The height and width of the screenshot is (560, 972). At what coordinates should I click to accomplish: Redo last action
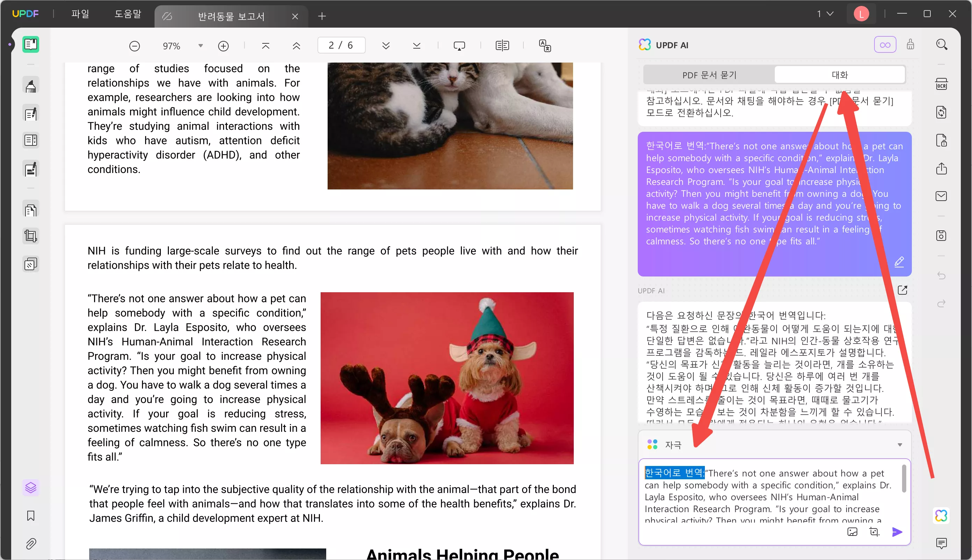pos(941,304)
